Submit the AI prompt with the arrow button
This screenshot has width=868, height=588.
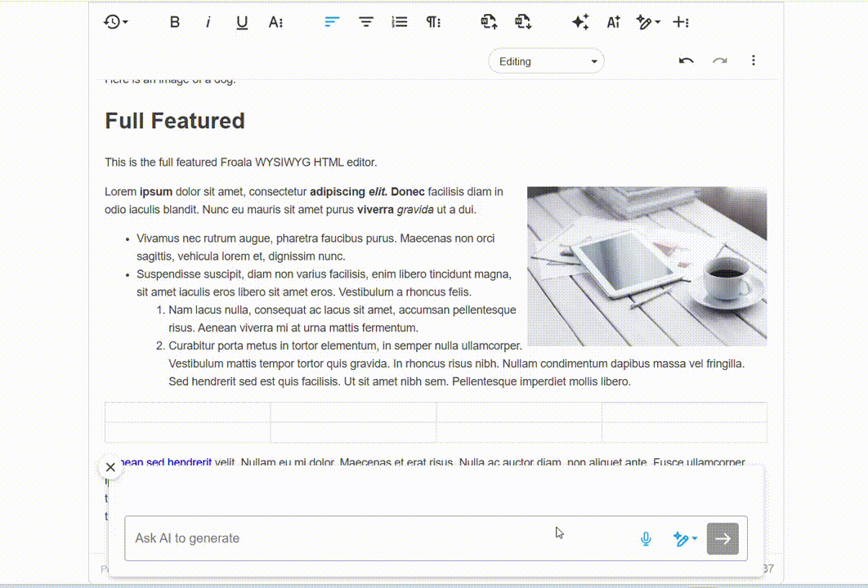click(723, 539)
